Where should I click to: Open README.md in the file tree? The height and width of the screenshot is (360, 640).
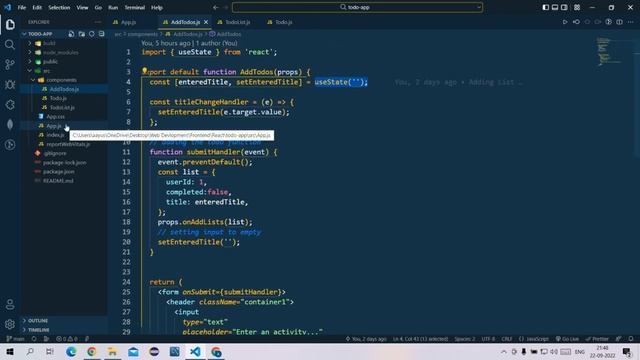[58, 181]
